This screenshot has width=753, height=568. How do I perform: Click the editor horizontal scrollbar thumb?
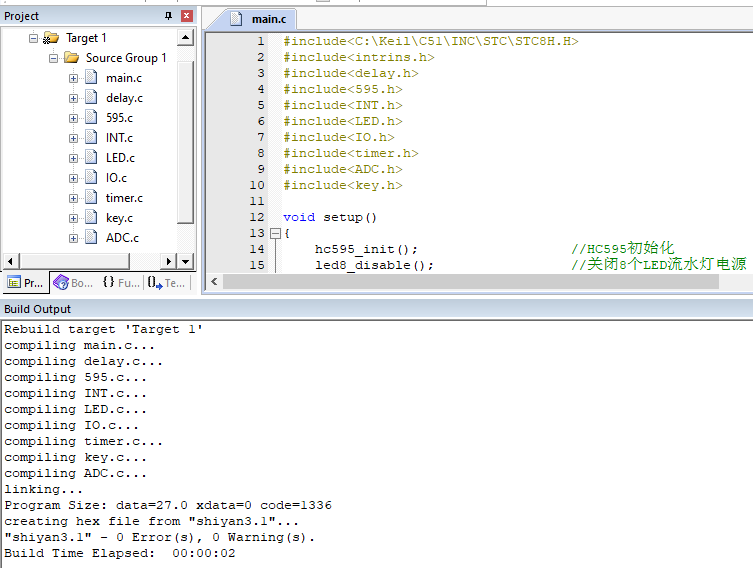(471, 282)
